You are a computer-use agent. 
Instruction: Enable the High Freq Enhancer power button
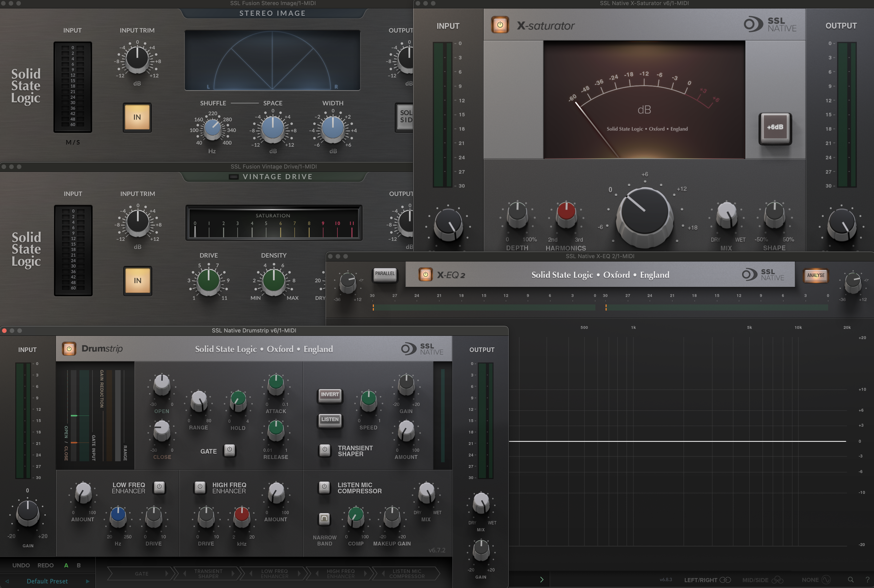[x=200, y=487]
